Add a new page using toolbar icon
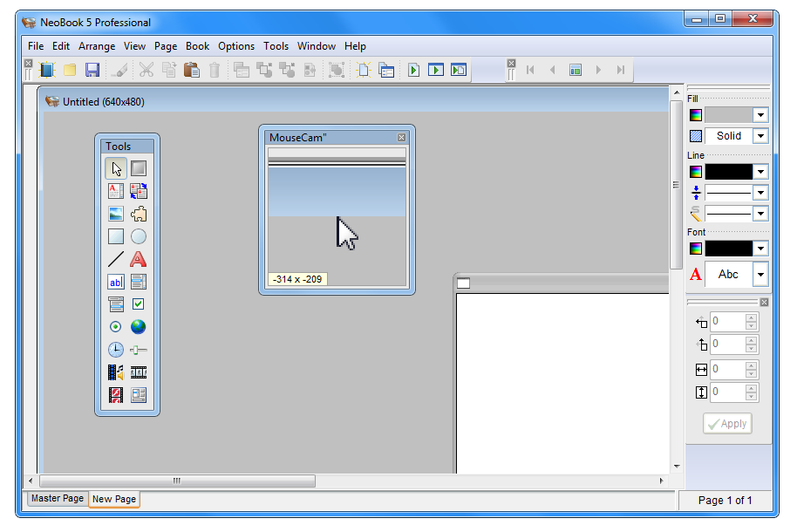The width and height of the screenshot is (797, 532). pyautogui.click(x=364, y=70)
